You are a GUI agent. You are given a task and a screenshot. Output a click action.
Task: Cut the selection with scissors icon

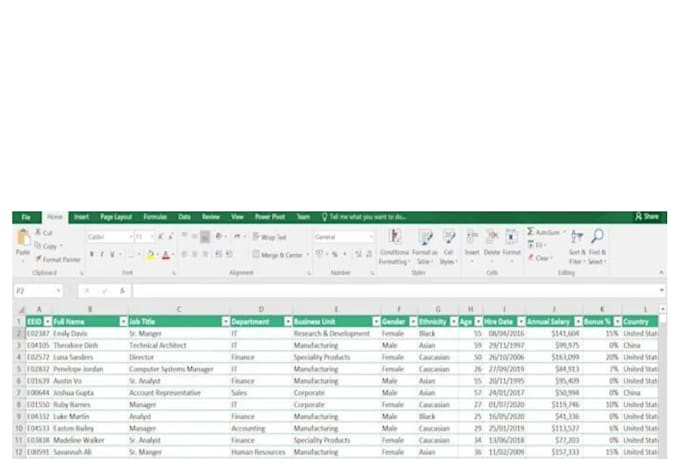click(x=43, y=233)
